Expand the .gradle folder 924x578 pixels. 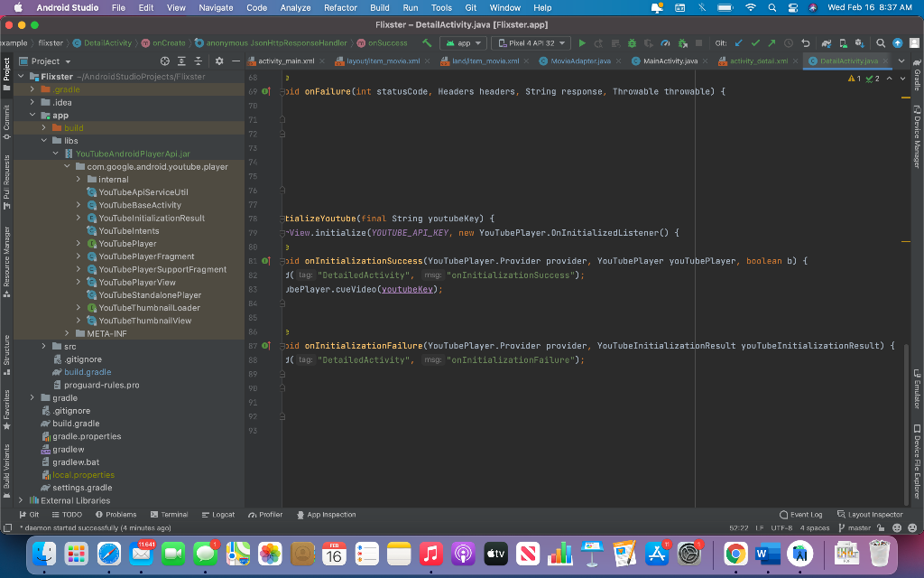(32, 89)
